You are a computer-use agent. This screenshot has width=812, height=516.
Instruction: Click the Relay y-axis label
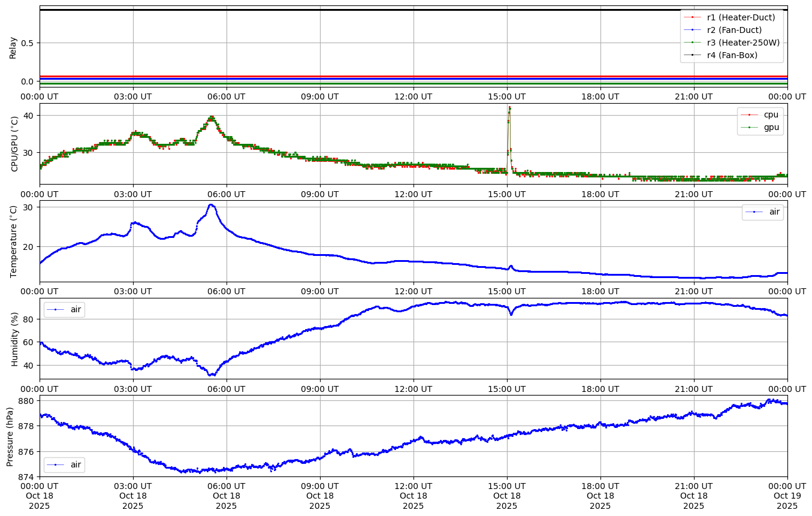point(13,47)
